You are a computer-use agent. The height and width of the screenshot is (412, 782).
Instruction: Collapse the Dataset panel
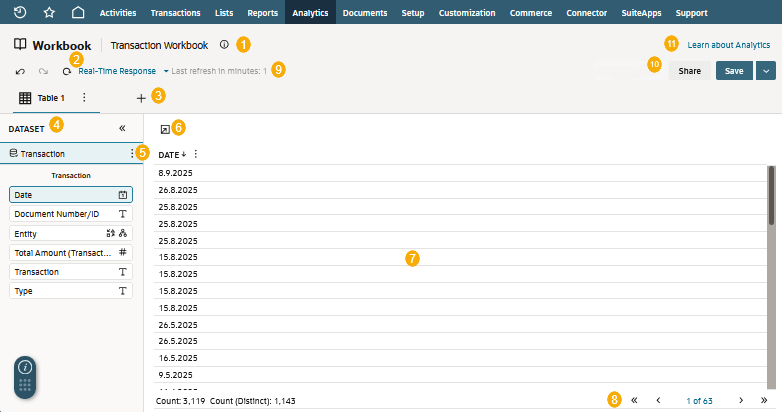pos(122,128)
